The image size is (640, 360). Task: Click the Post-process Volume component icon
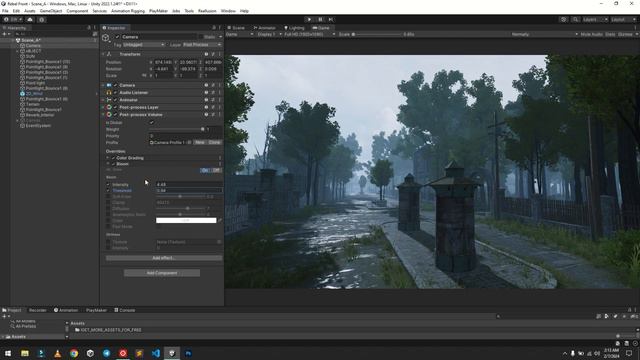[109, 115]
